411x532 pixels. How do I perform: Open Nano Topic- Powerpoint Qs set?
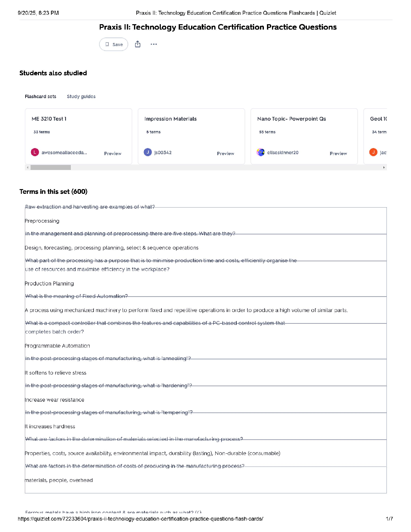point(291,119)
